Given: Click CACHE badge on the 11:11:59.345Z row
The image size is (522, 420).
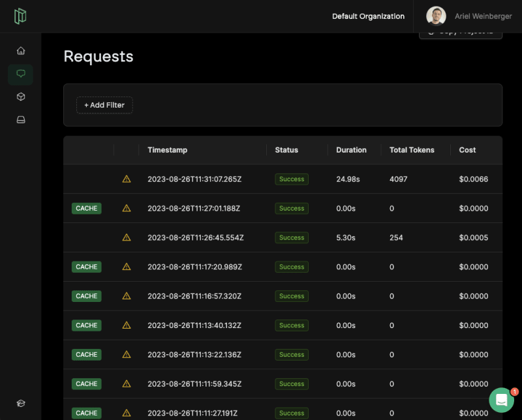Looking at the screenshot, I should [87, 384].
